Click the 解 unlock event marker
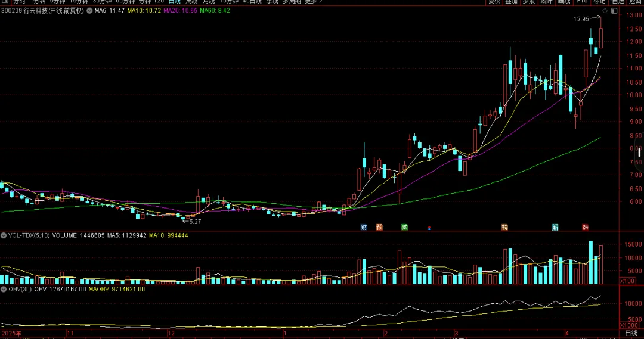 coord(555,227)
